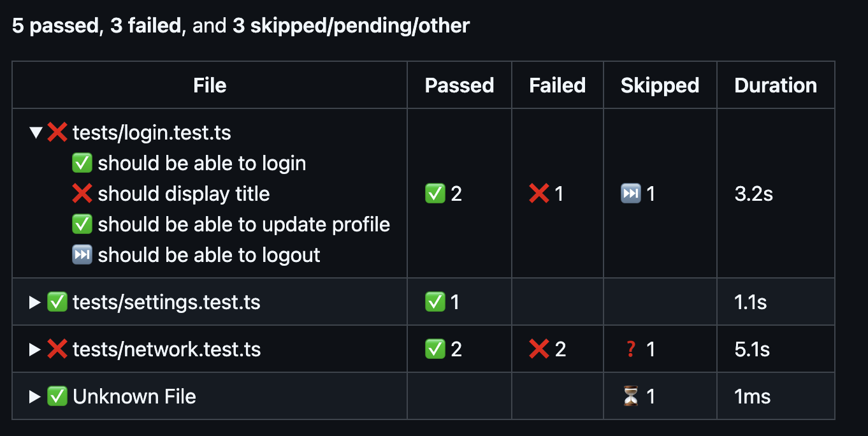This screenshot has width=868, height=436.
Task: Click red X icon beside 'should display title'
Action: [82, 194]
